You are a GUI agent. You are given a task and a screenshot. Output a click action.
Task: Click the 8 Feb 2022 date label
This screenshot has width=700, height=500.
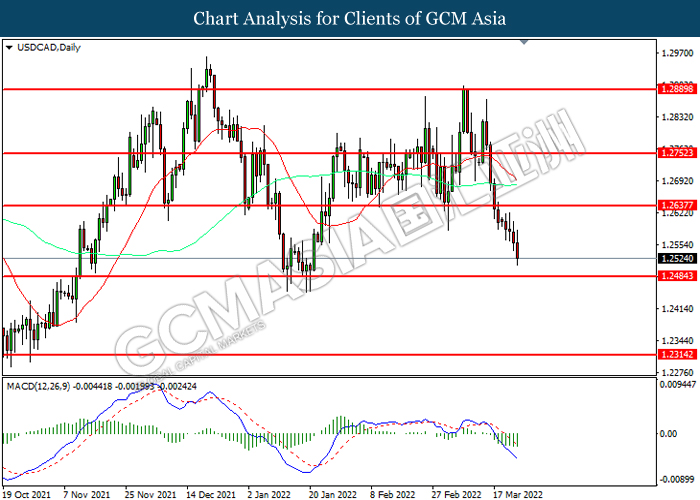393,495
